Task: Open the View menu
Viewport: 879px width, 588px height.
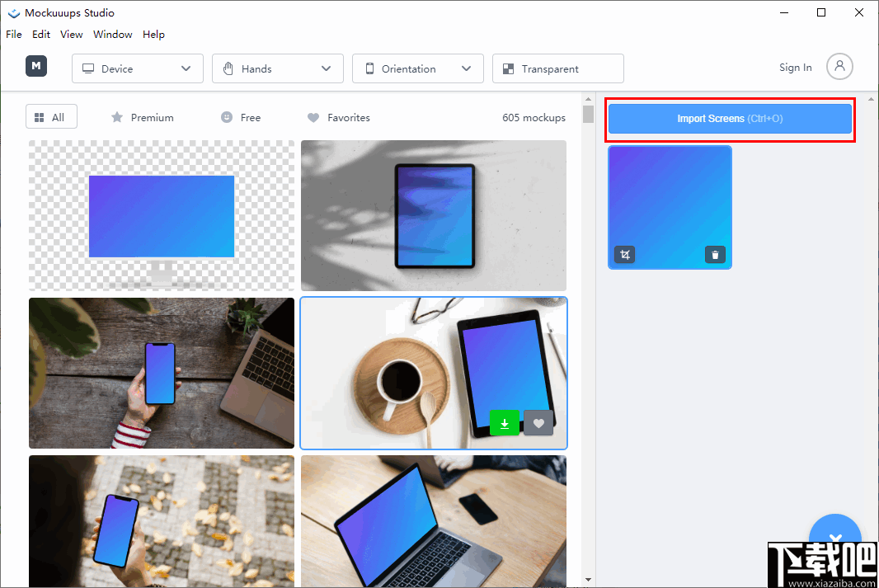Action: [71, 34]
